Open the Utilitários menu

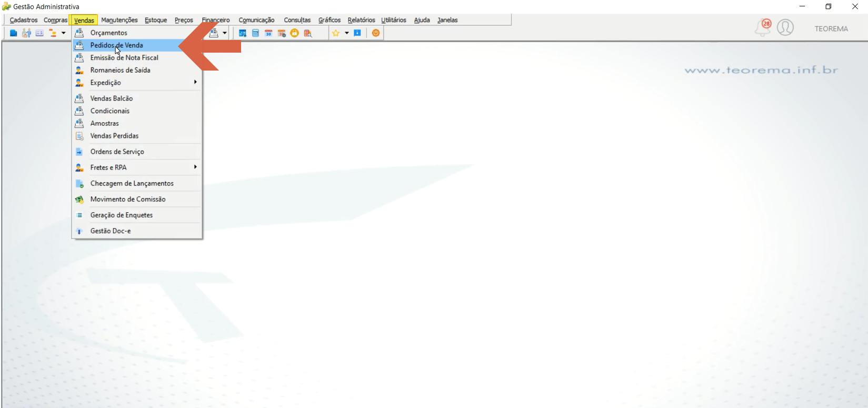pyautogui.click(x=394, y=20)
